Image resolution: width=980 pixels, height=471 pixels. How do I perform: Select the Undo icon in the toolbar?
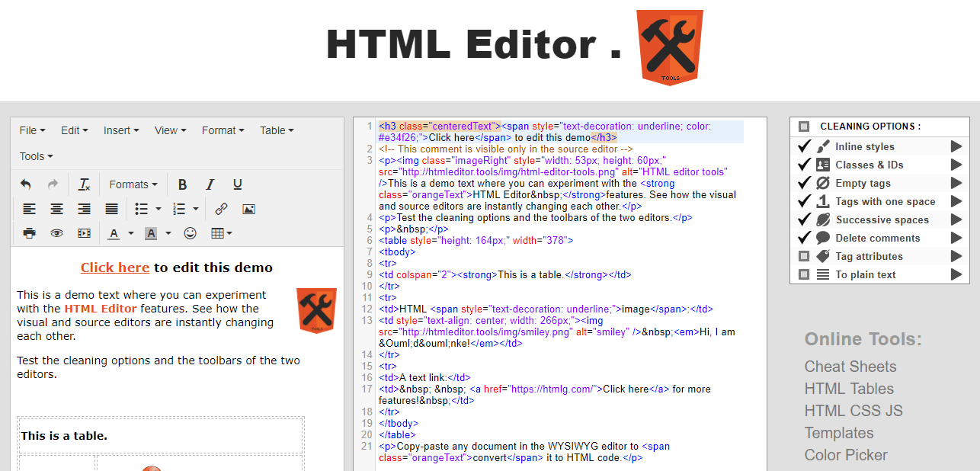coord(29,184)
